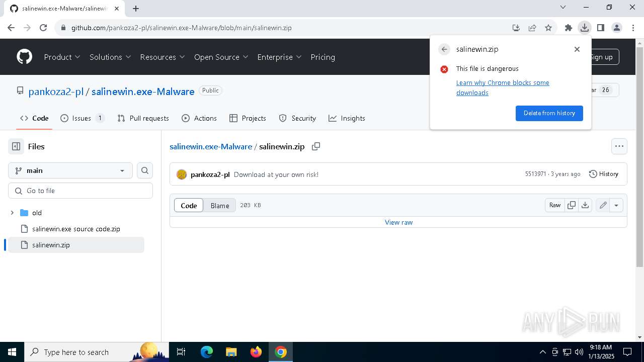Open Firefox from taskbar
Viewport: 644px width, 362px height.
tap(256, 352)
